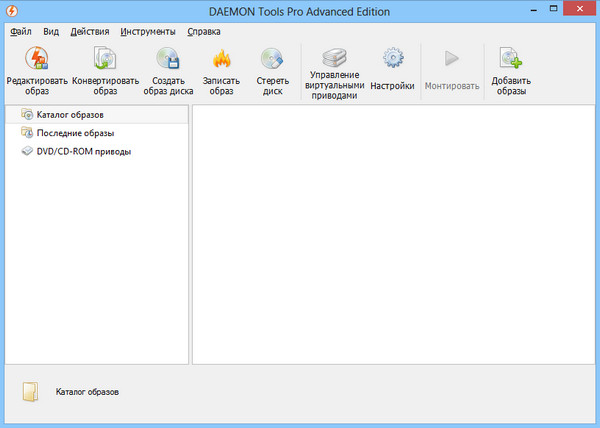Select Последние образы in the sidebar
This screenshot has width=600, height=428.
click(75, 133)
